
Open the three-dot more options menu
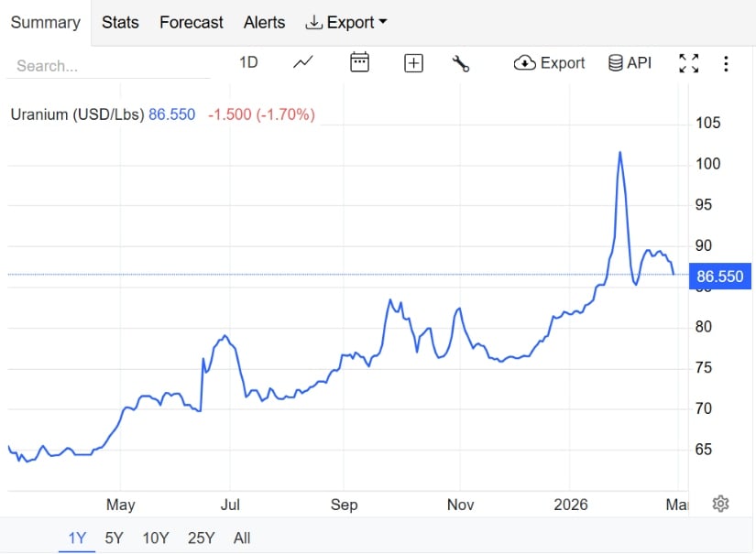[x=726, y=63]
